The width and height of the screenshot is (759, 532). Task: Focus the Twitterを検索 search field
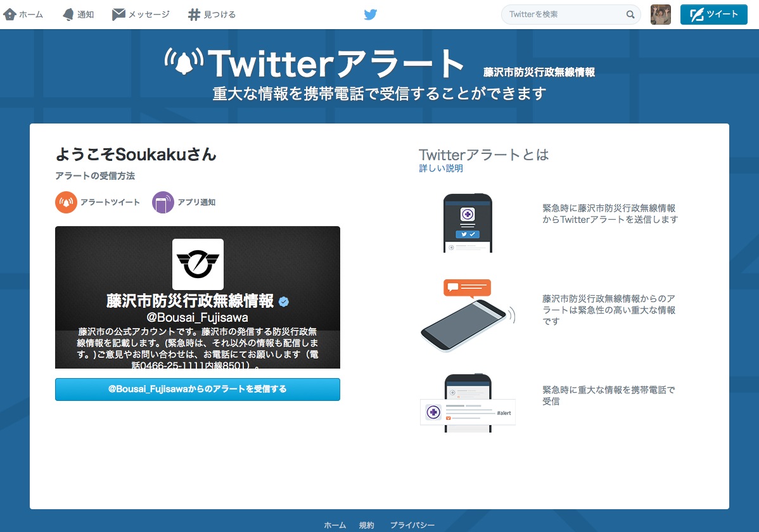(x=571, y=15)
